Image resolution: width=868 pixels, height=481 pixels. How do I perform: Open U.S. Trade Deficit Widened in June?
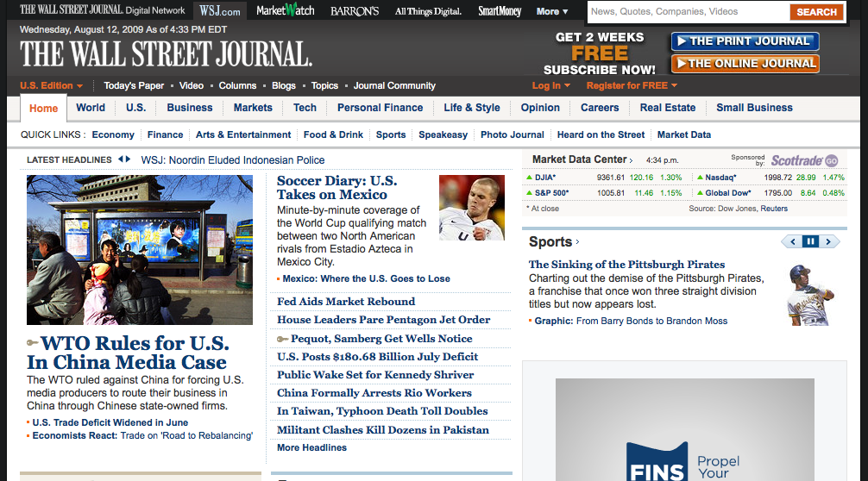click(110, 423)
